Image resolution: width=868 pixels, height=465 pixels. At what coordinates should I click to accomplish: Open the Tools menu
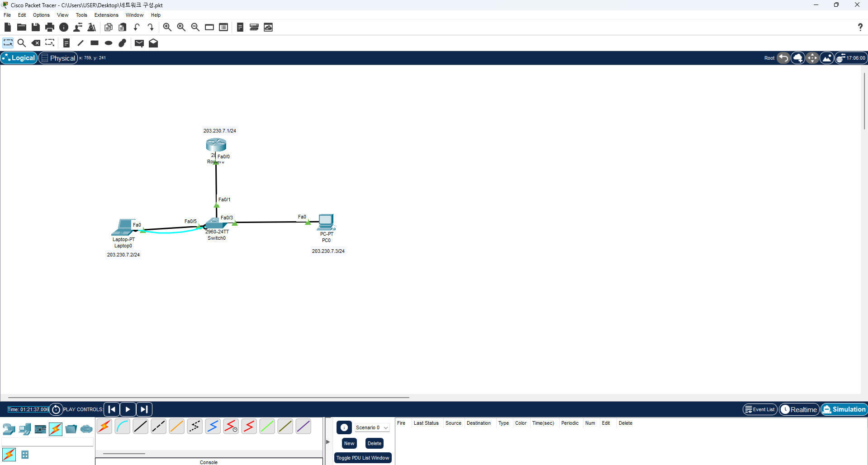(x=81, y=15)
